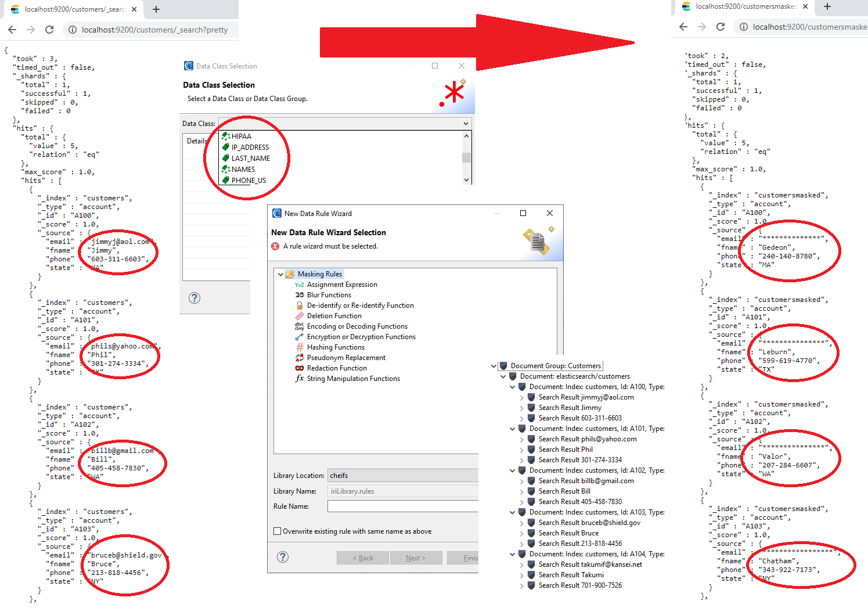This screenshot has height=615, width=868.
Task: Collapse the document index with Id: A103
Action: pos(513,512)
